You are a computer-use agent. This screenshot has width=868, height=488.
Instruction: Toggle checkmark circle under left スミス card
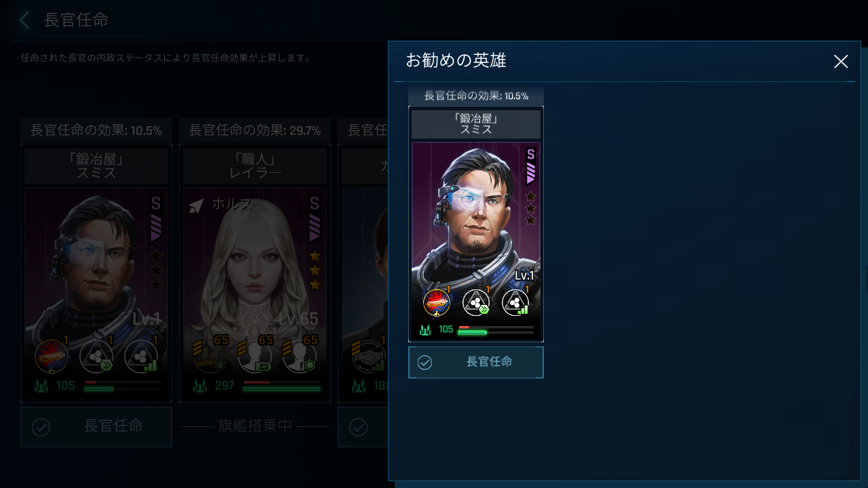(x=41, y=427)
